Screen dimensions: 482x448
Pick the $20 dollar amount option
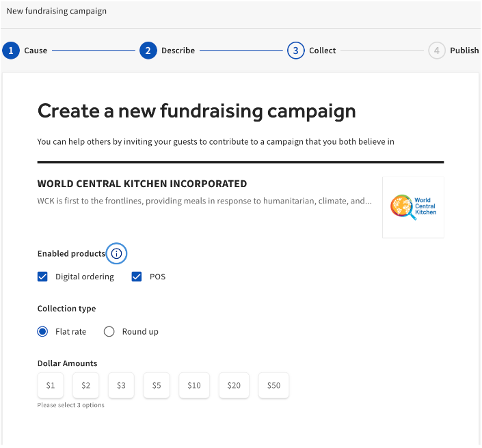click(x=234, y=385)
